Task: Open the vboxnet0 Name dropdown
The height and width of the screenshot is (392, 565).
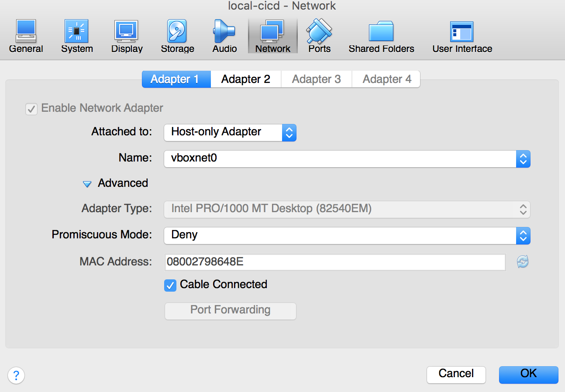Action: 347,159
